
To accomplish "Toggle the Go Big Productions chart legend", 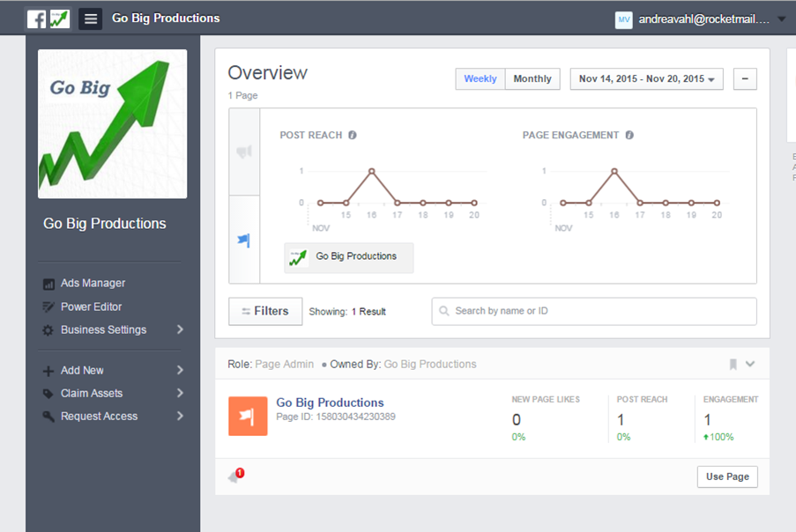I will pyautogui.click(x=349, y=257).
